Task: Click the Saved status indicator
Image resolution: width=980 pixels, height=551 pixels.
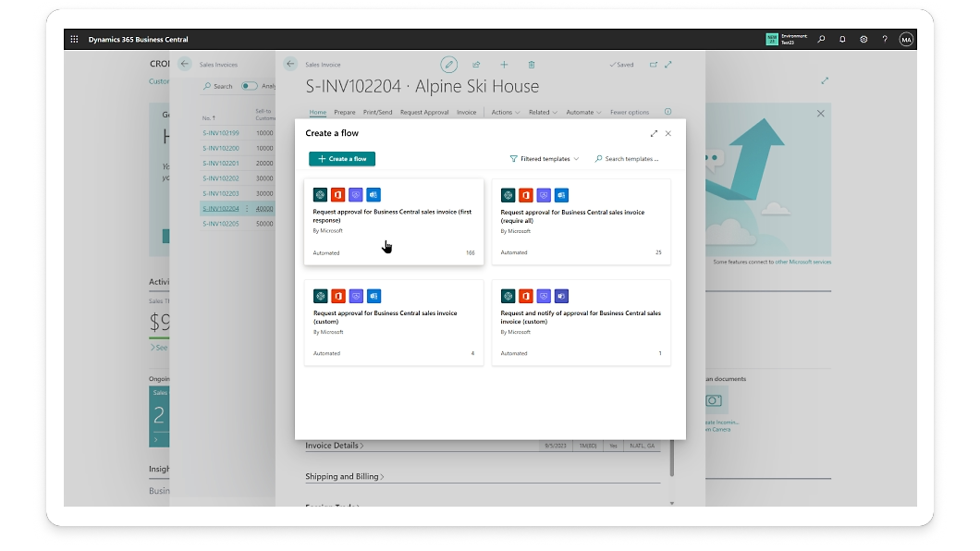Action: [621, 65]
